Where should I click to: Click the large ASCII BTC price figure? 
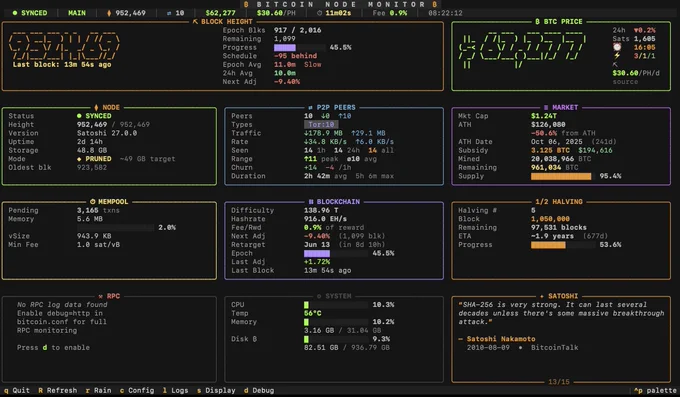[522, 50]
